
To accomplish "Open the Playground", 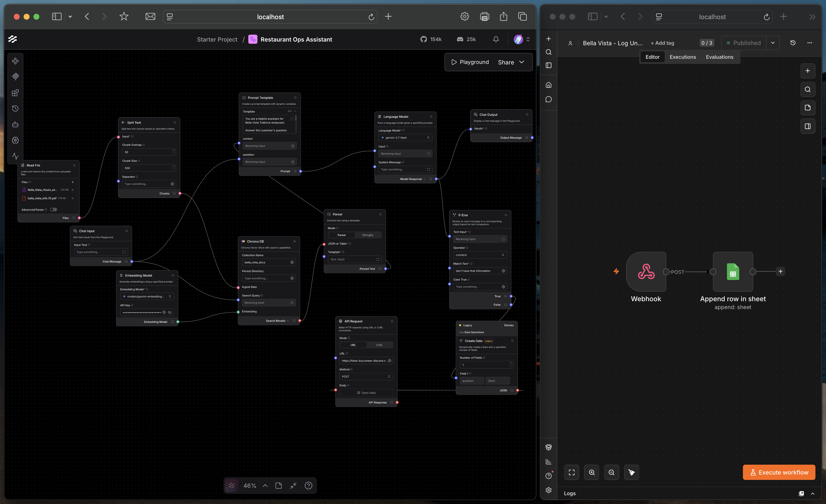I will pos(470,62).
